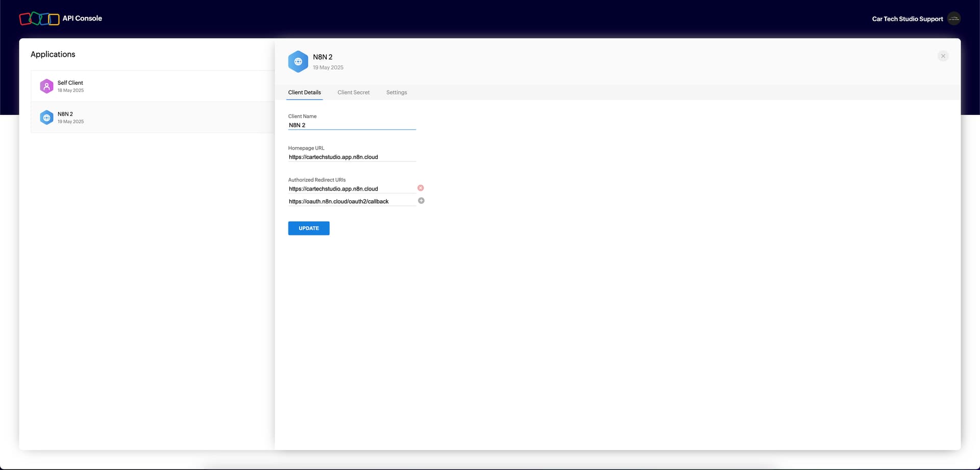
Task: Focus the Client Name input field
Action: (x=352, y=125)
